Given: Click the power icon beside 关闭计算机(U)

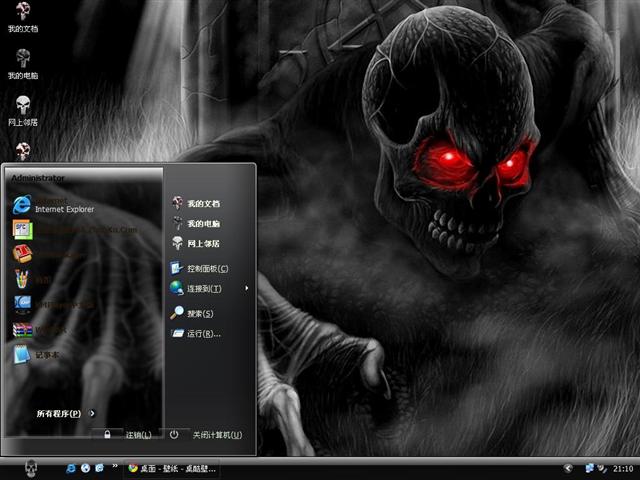Looking at the screenshot, I should click(174, 434).
